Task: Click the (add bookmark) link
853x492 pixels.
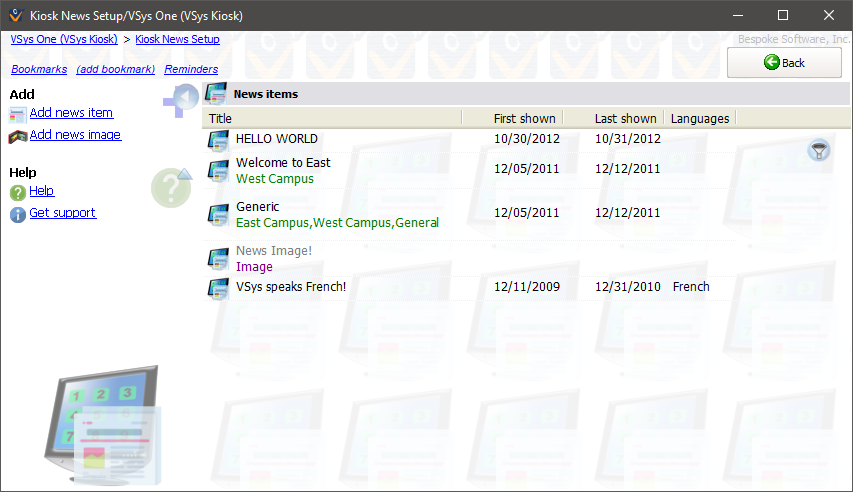Action: 115,69
